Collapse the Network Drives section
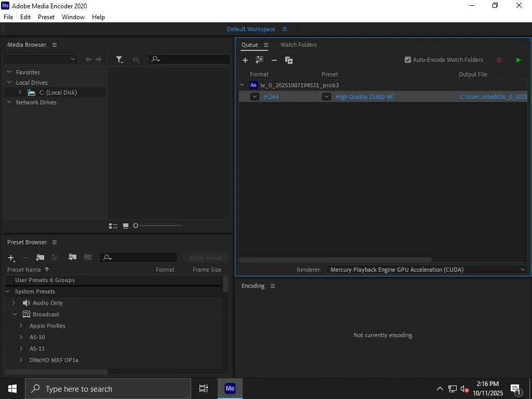Image resolution: width=532 pixels, height=399 pixels. click(9, 102)
